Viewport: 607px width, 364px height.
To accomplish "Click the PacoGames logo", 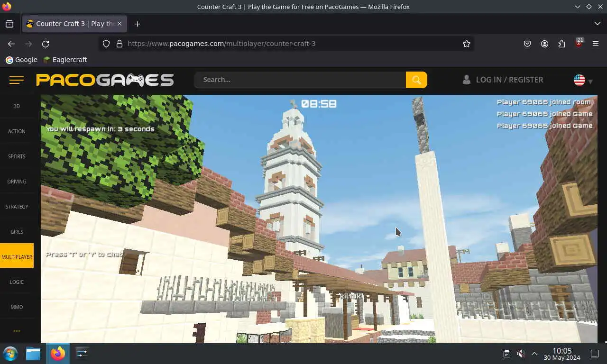I will [x=105, y=80].
